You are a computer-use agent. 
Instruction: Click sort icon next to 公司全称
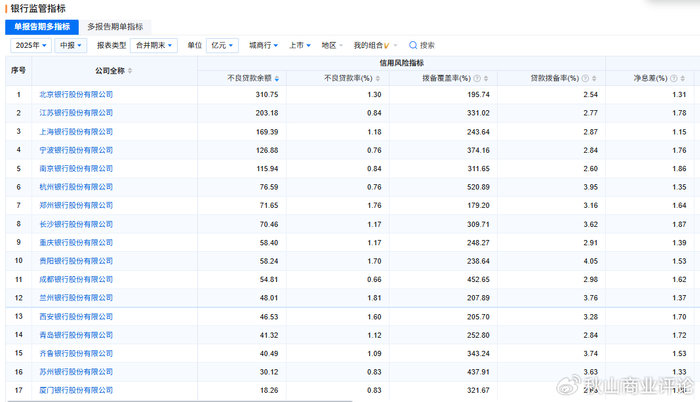tap(130, 71)
